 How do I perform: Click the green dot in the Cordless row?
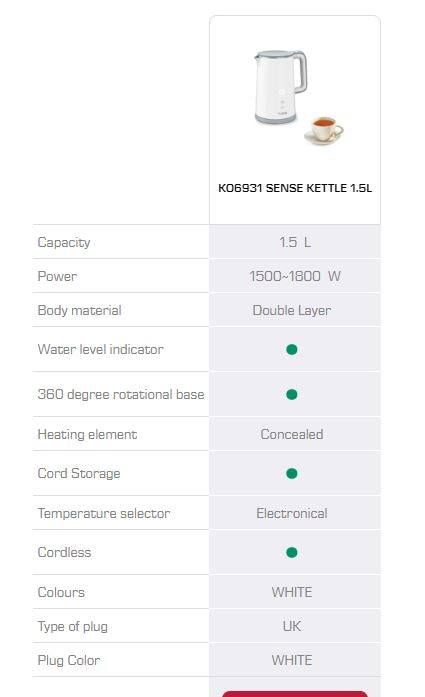292,553
